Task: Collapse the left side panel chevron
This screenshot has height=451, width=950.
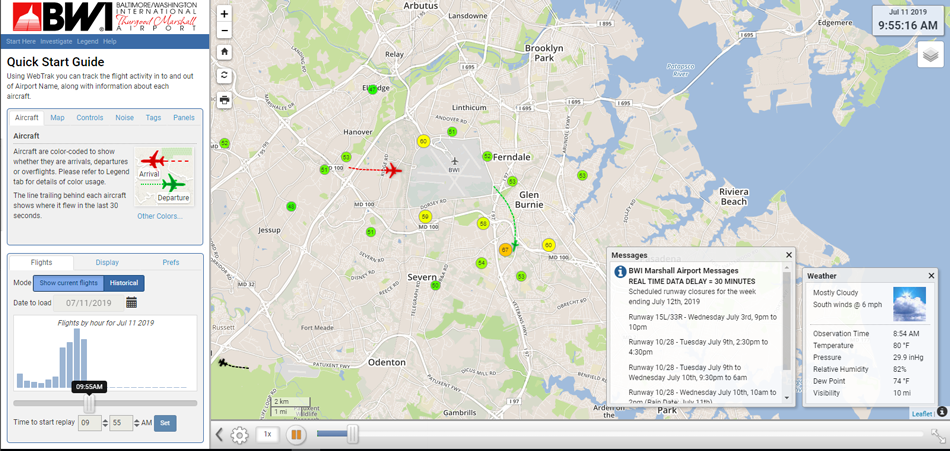Action: 219,435
